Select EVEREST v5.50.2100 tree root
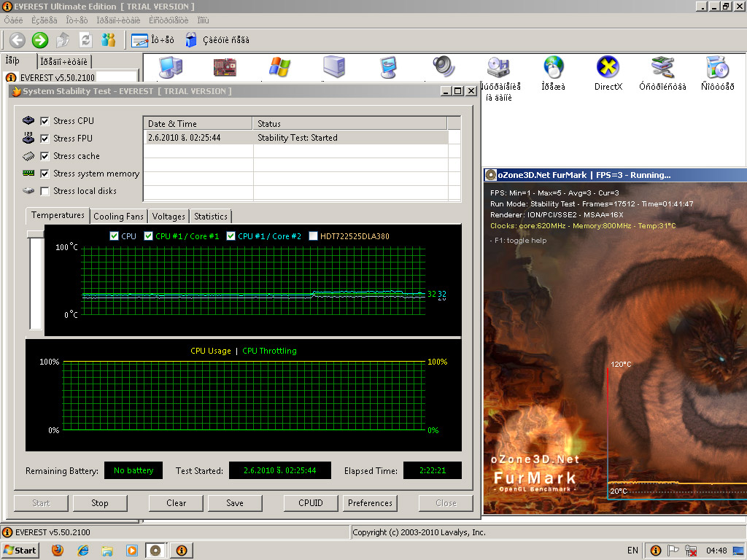The width and height of the screenshot is (747, 560). pyautogui.click(x=57, y=77)
